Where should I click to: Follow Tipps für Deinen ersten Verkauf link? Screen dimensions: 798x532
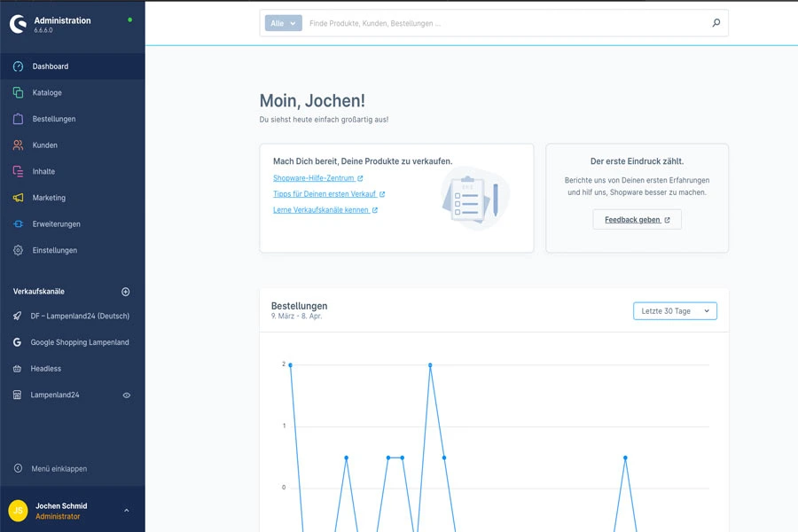pos(325,194)
